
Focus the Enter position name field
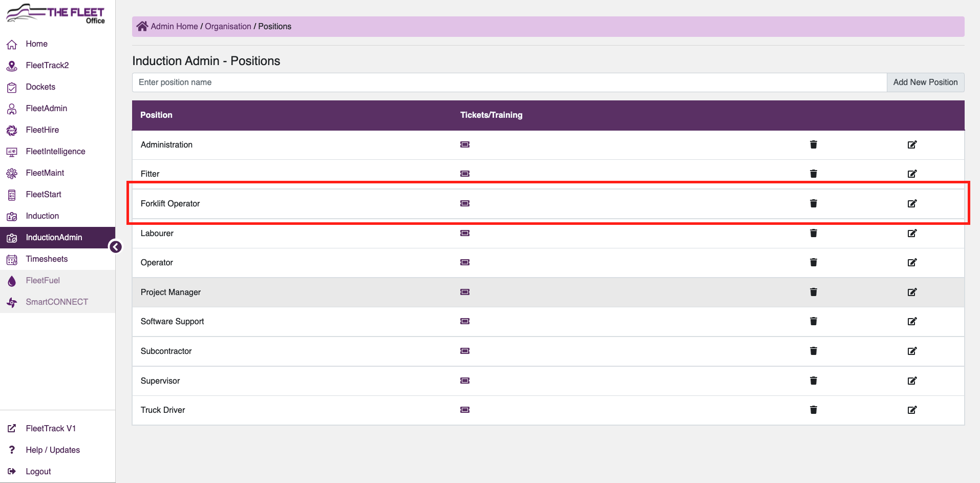pos(509,82)
